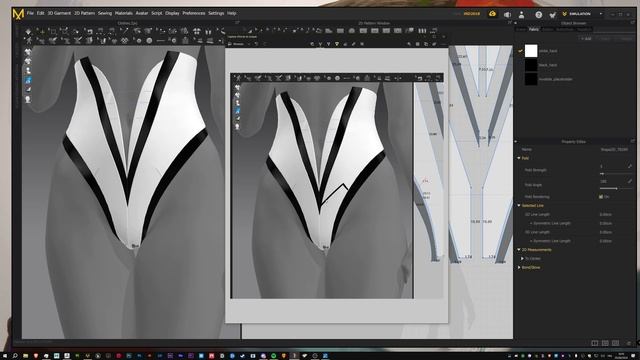The height and width of the screenshot is (360, 640).
Task: Open the 2D Pattern menu
Action: (84, 13)
